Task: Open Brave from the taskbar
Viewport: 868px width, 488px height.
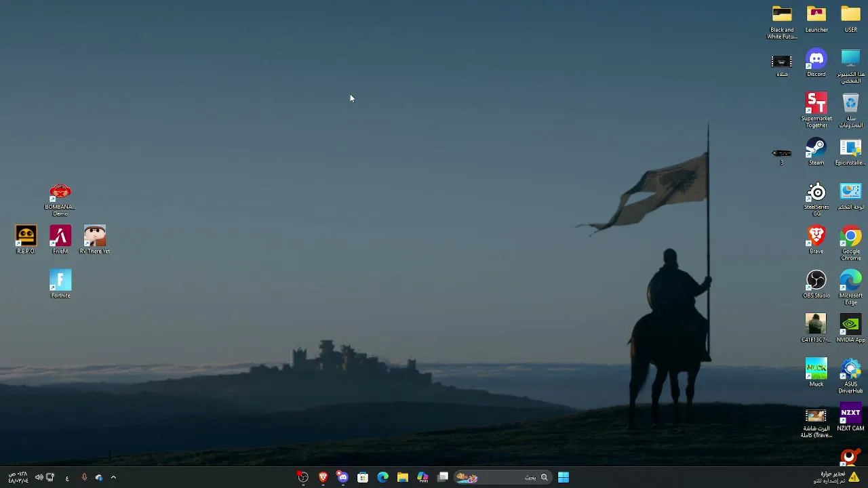Action: click(x=323, y=477)
